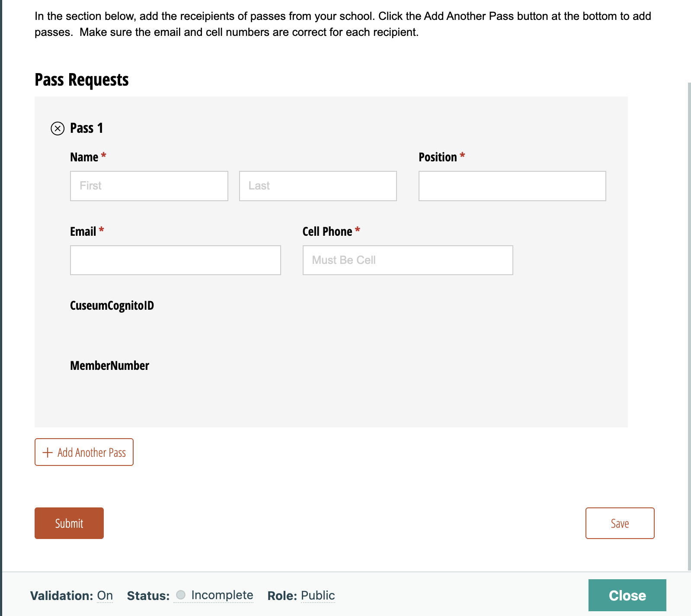This screenshot has width=691, height=616.
Task: Click the Email input field
Action: (175, 260)
